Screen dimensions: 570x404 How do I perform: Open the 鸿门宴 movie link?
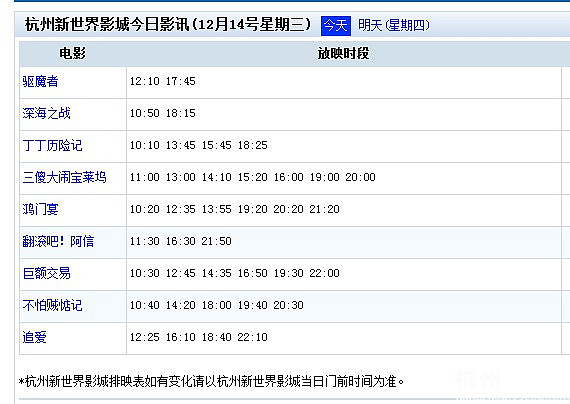tap(40, 209)
